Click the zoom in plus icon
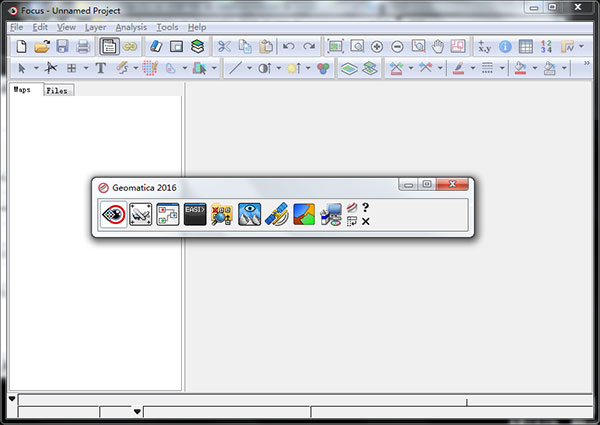This screenshot has height=425, width=600. pos(377,47)
